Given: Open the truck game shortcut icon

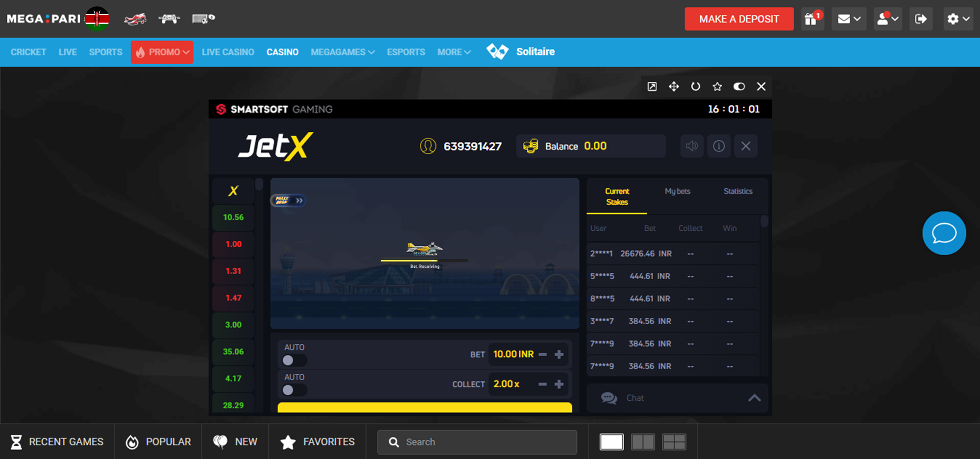Looking at the screenshot, I should coord(203,19).
